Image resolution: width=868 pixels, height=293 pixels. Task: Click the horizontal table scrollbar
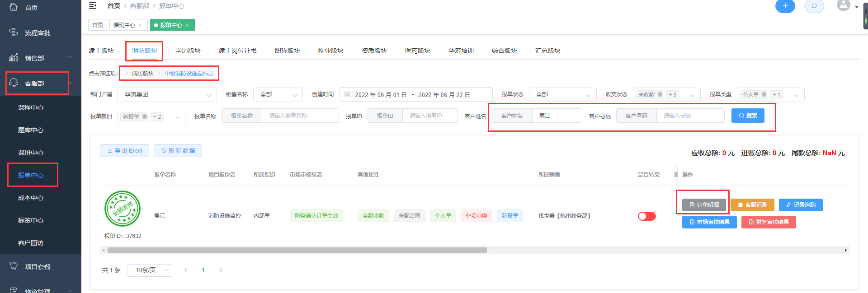tap(297, 250)
